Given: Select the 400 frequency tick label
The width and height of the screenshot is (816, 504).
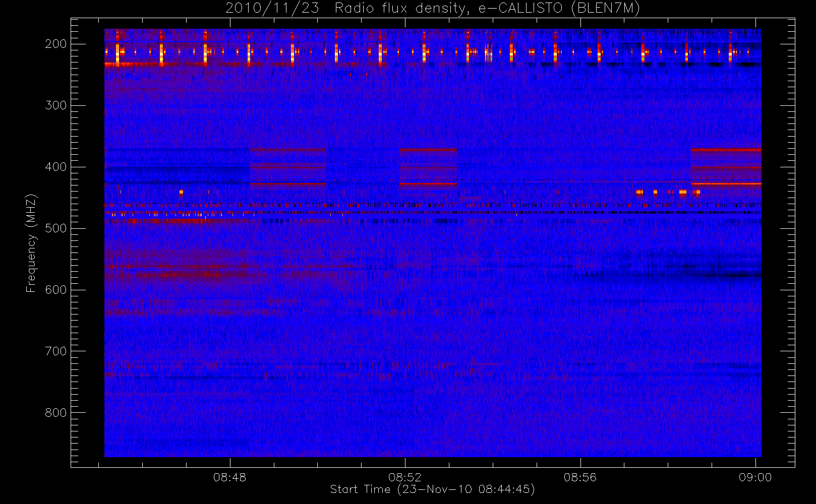Looking at the screenshot, I should (x=56, y=167).
